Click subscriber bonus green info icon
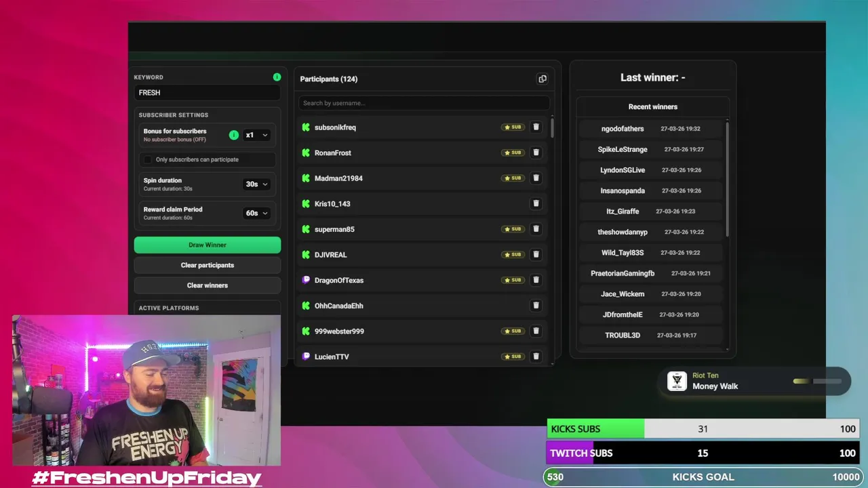This screenshot has width=868, height=488. click(234, 135)
